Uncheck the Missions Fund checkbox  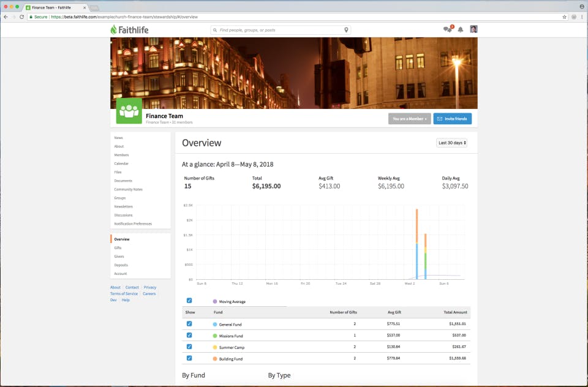[x=189, y=335]
